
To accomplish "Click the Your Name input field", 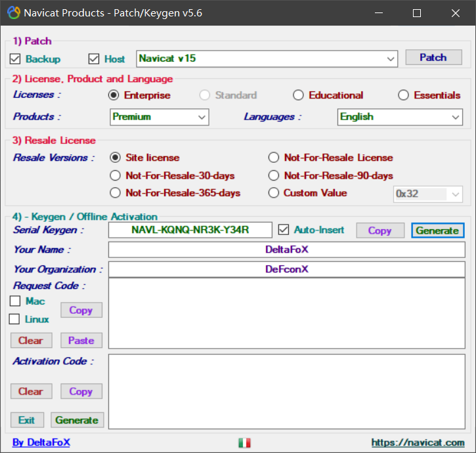I will point(286,249).
